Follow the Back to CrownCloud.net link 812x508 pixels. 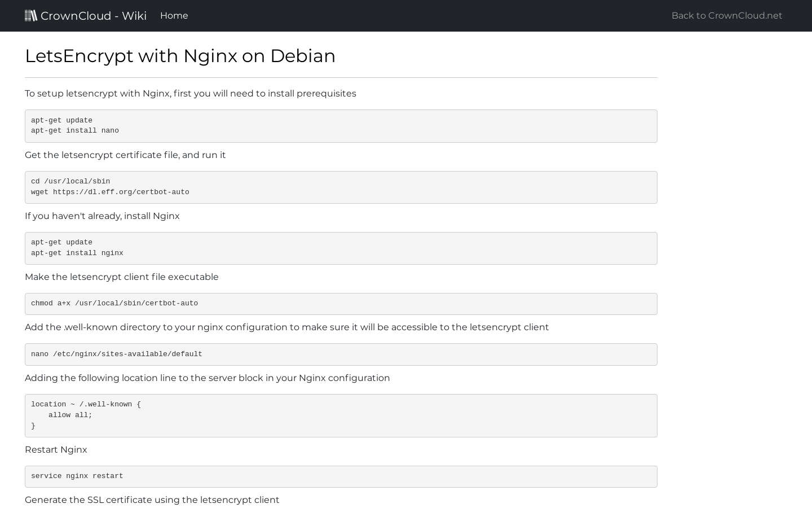tap(727, 15)
